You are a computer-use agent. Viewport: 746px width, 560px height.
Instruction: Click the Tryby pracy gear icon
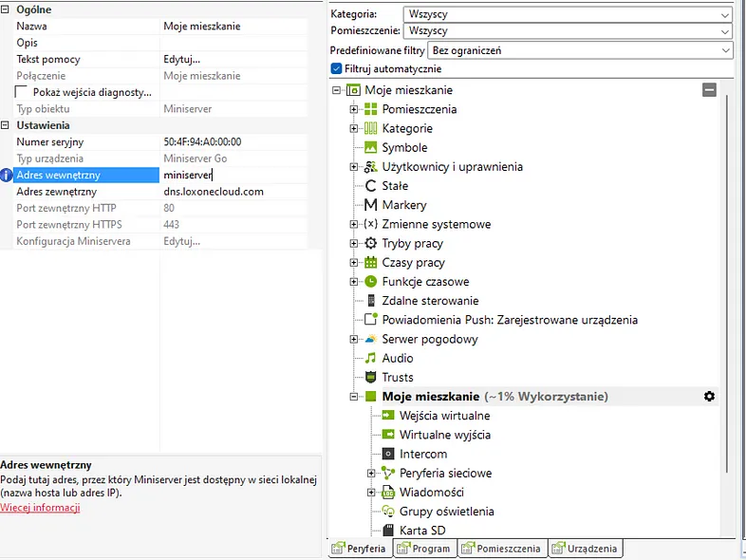pos(370,243)
